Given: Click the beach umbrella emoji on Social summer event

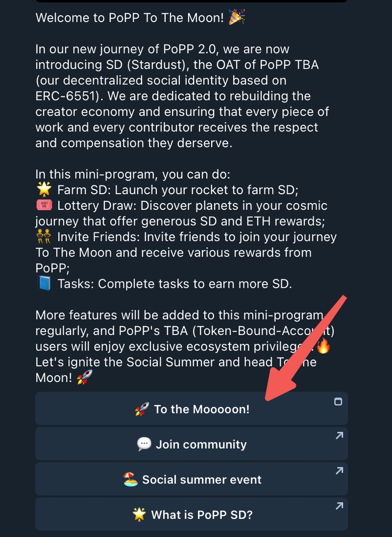Looking at the screenshot, I should [x=132, y=479].
